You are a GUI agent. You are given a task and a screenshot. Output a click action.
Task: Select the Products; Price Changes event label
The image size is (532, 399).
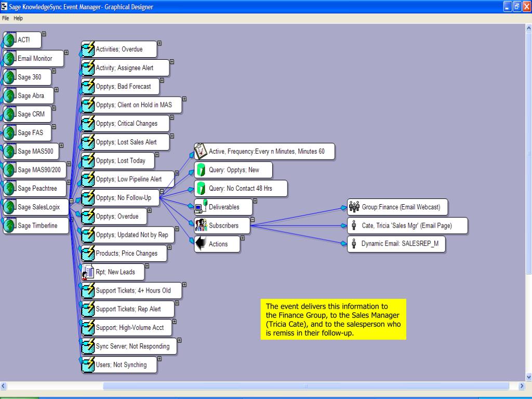pyautogui.click(x=127, y=254)
